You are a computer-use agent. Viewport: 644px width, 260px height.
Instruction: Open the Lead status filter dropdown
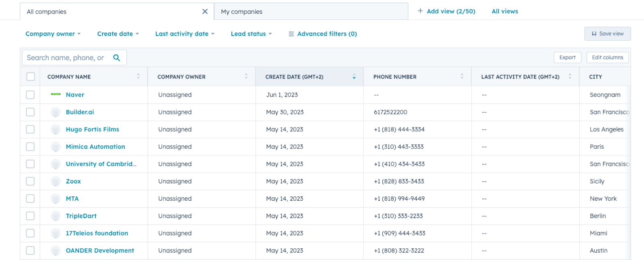(x=251, y=34)
